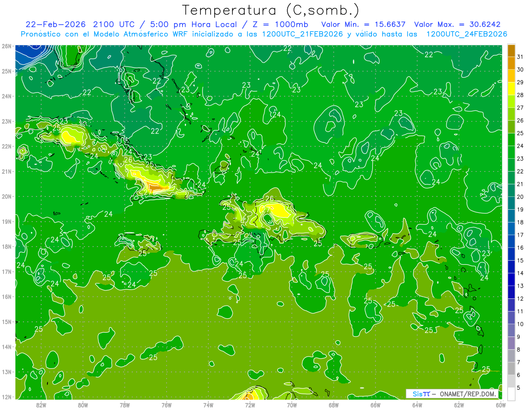Click the dark orange legend swatch between 30 and 31

pos(511,64)
